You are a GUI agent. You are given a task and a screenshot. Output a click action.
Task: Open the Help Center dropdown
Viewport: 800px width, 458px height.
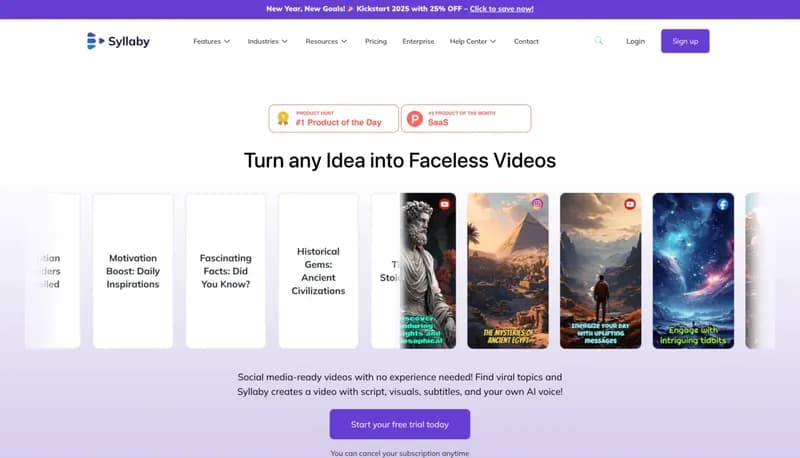point(472,41)
